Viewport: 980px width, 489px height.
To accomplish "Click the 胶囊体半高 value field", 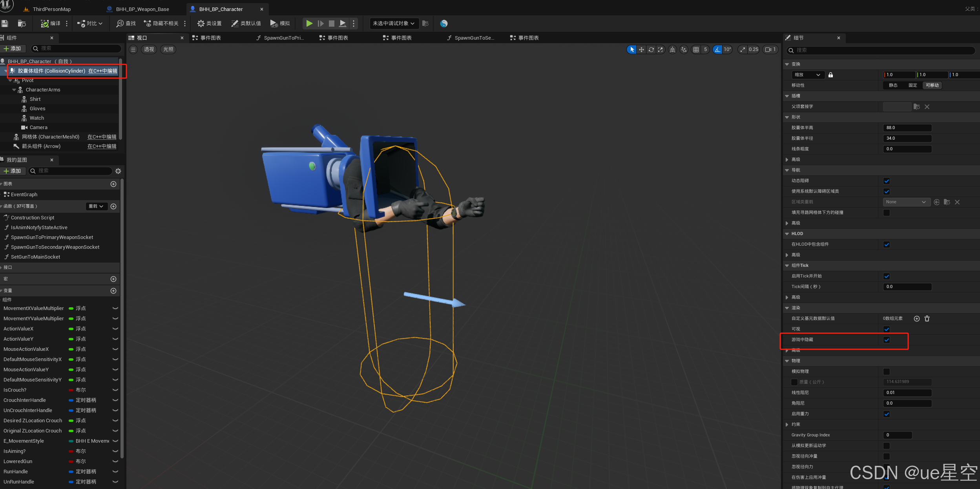I will pos(907,128).
